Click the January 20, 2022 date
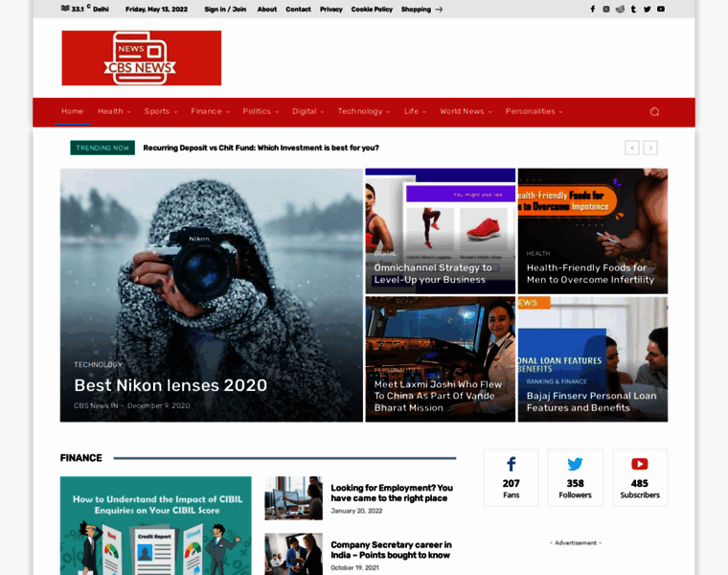Screen dimensions: 728x575 point(356,511)
